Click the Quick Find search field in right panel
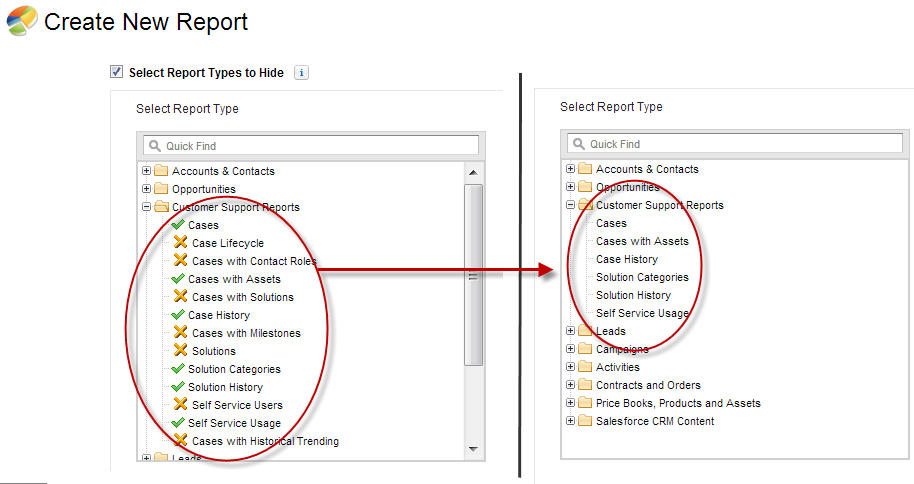The width and height of the screenshot is (914, 484). click(735, 143)
